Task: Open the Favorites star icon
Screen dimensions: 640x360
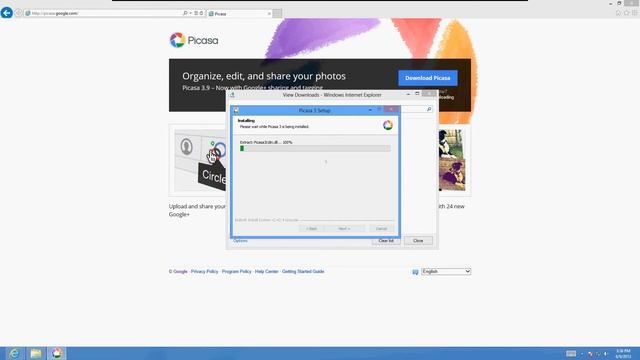Action: [x=627, y=13]
